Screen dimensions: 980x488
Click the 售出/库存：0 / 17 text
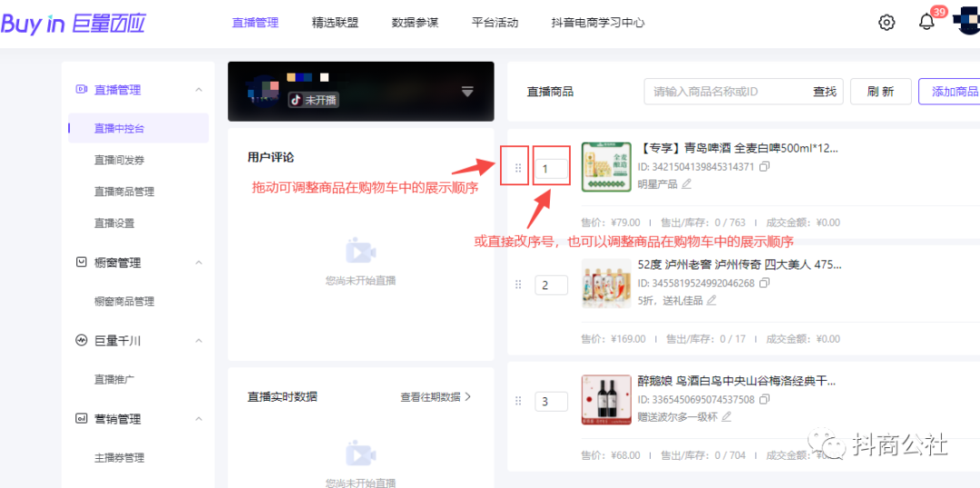pos(706,338)
